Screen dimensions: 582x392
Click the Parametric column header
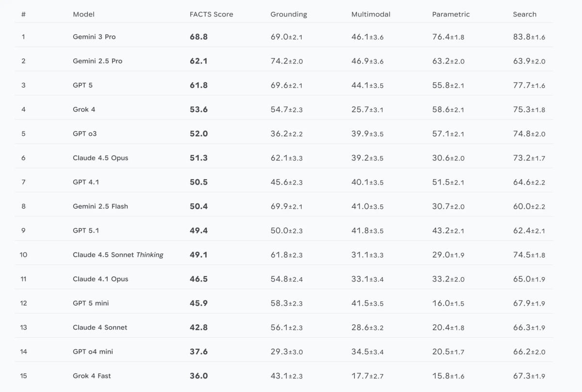(x=451, y=15)
